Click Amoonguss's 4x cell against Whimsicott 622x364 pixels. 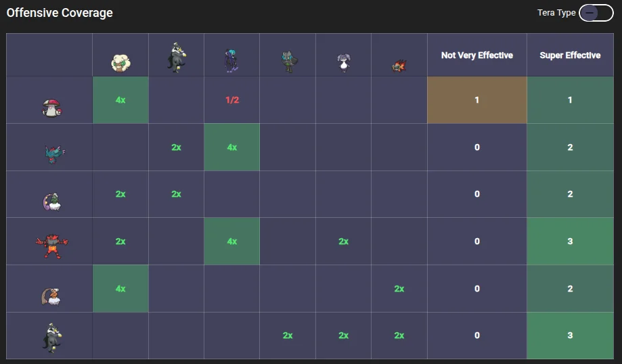[x=120, y=100]
